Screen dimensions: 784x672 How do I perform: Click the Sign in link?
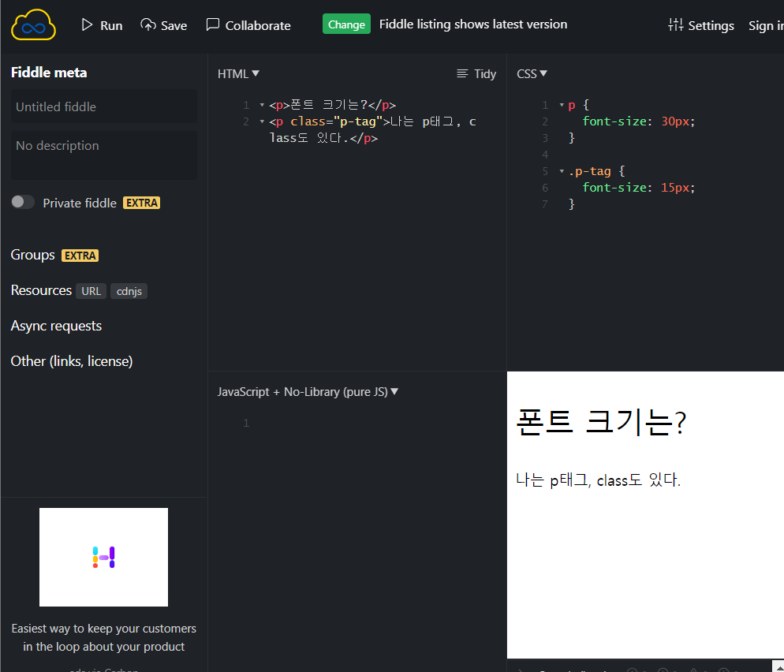pos(766,25)
